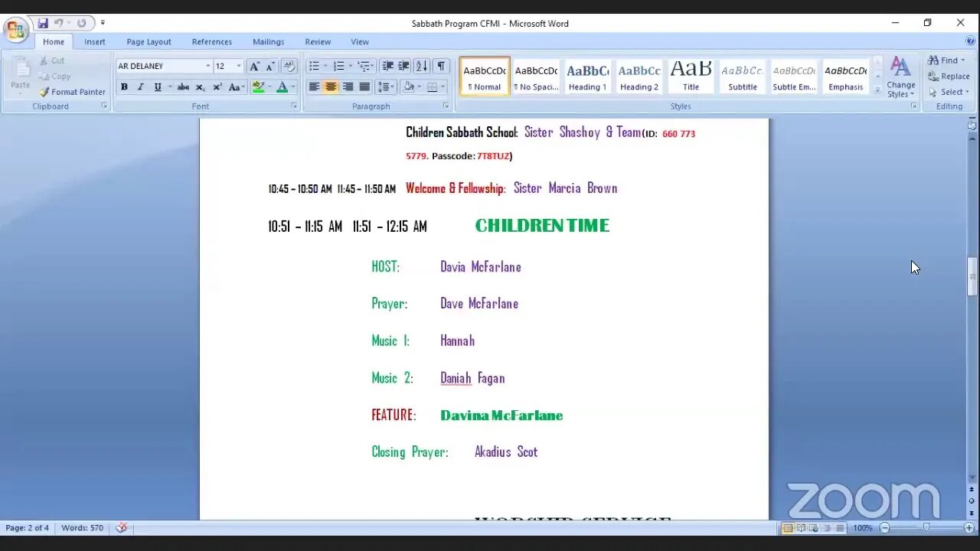Click the Save icon in Quick Access Toolbar

43,24
